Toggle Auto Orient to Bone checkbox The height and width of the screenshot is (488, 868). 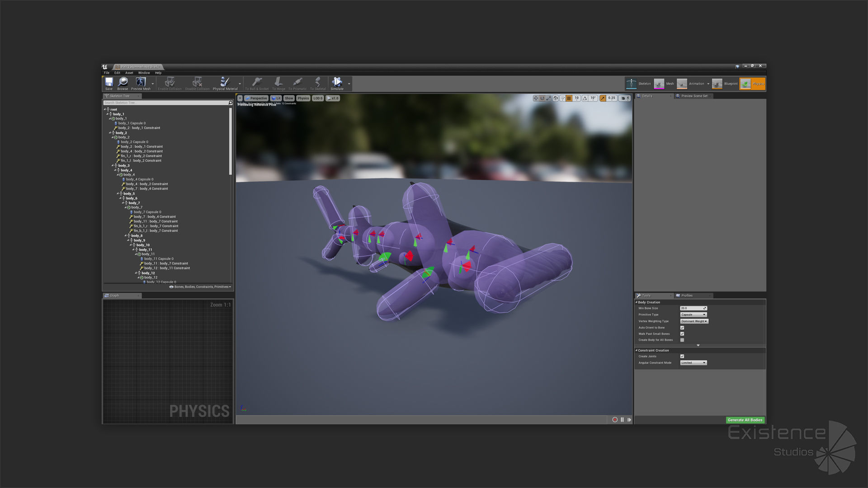point(682,328)
